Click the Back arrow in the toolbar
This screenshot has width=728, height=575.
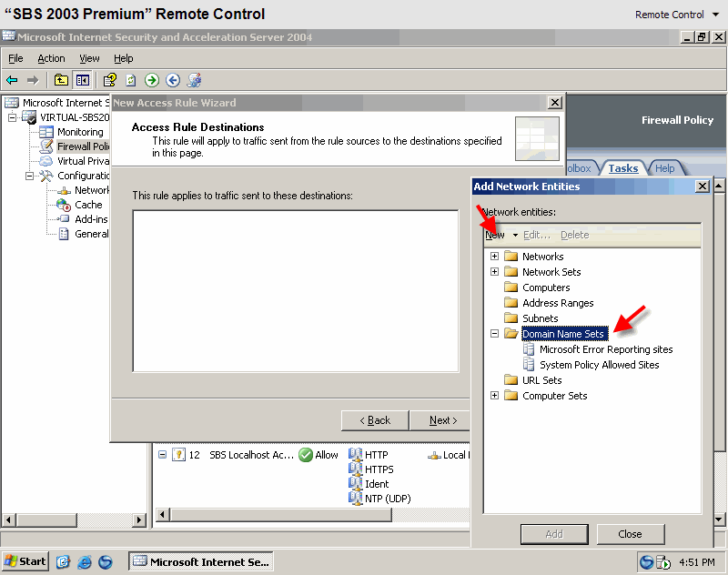point(12,80)
